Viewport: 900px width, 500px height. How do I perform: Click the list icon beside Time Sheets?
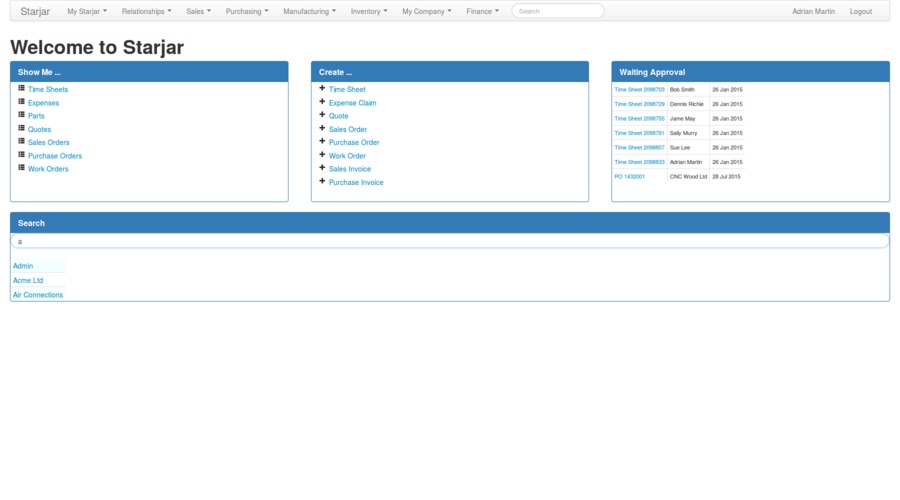pyautogui.click(x=22, y=89)
